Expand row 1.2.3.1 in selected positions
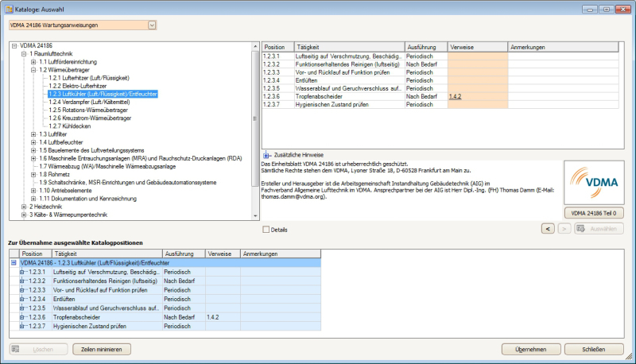This screenshot has width=636, height=364. 22,272
